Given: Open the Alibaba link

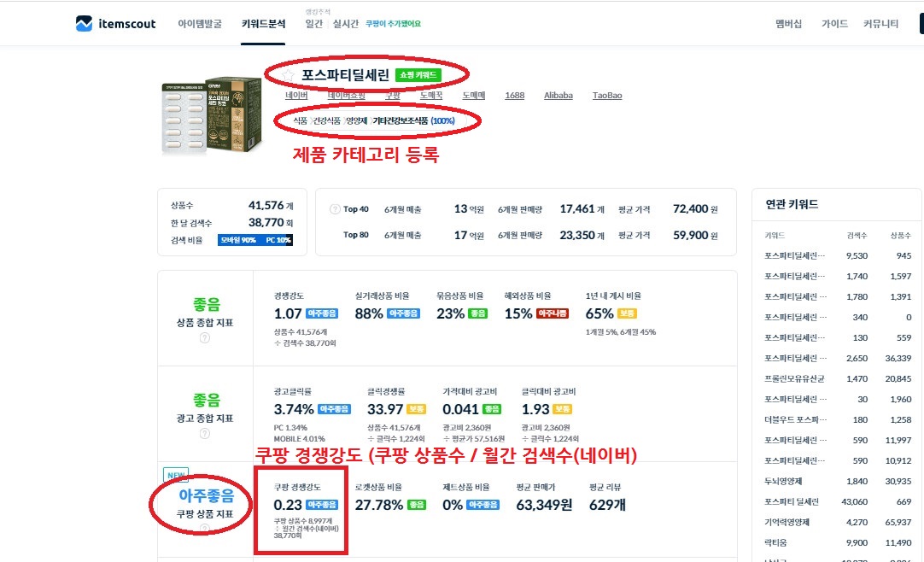Looking at the screenshot, I should tap(558, 96).
